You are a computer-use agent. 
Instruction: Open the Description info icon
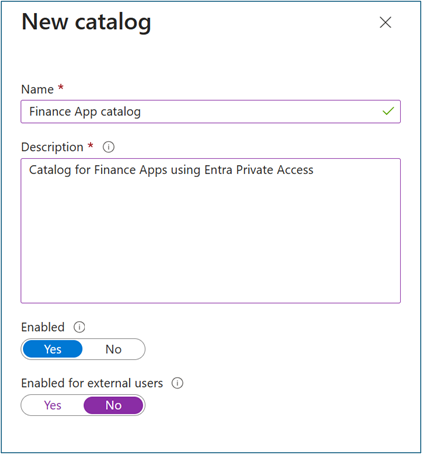108,147
